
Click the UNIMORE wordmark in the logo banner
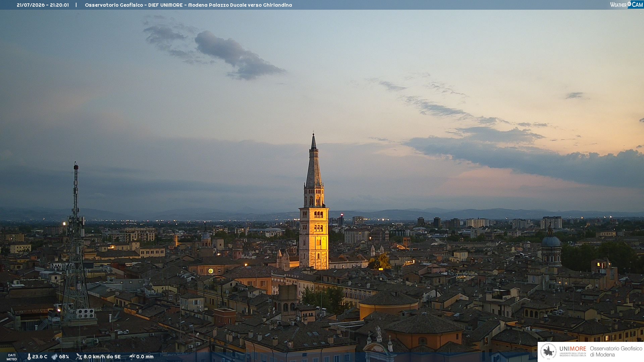[x=573, y=349]
